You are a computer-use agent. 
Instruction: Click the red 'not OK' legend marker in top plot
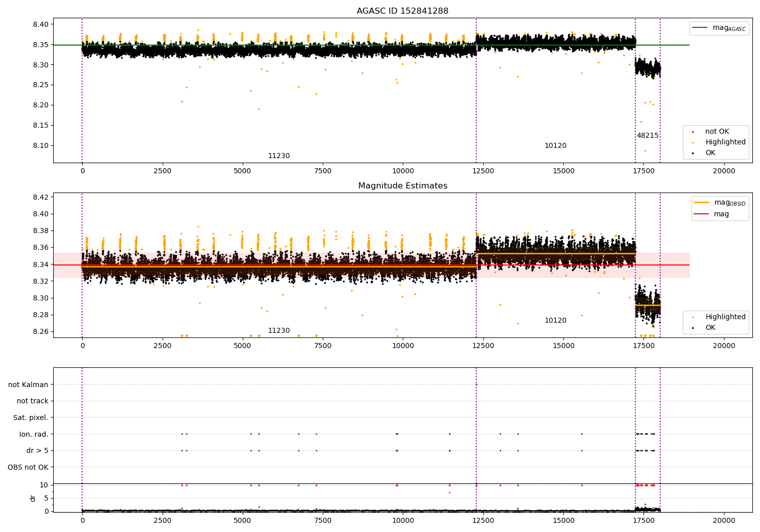pos(693,132)
